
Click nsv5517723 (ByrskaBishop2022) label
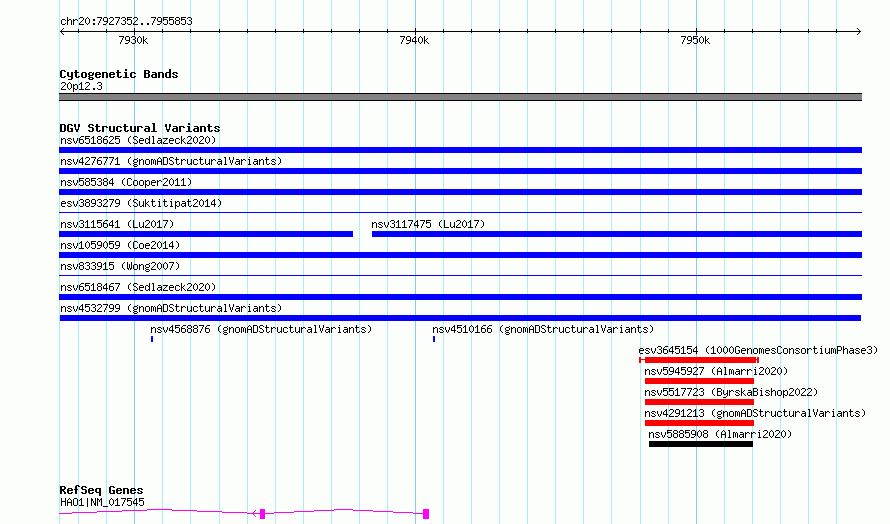click(x=731, y=392)
